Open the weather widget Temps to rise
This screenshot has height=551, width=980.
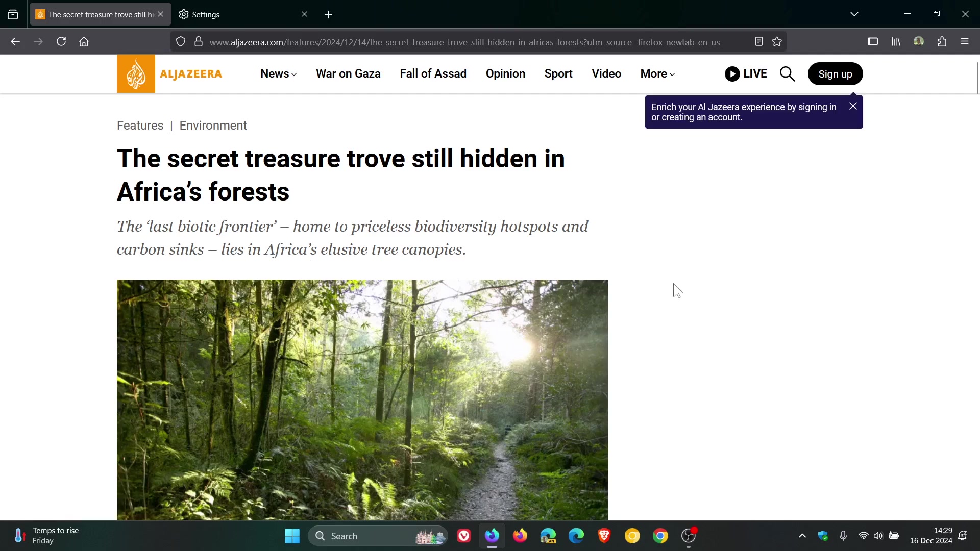coord(47,536)
